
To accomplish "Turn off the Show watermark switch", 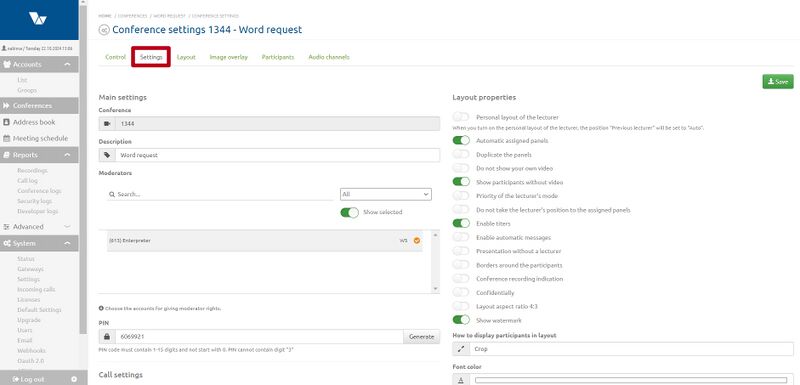I will pos(461,320).
